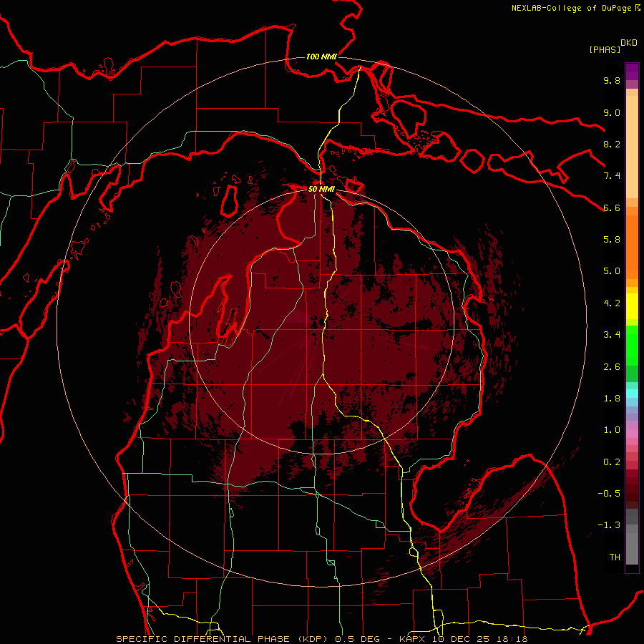Click the TH threshold label in the legend
Screen dimensions: 644x644
pyautogui.click(x=615, y=557)
